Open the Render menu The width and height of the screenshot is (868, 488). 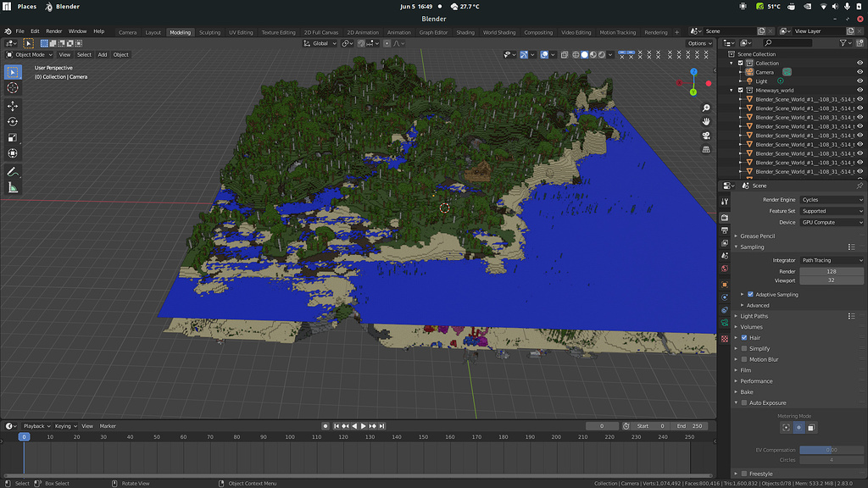click(x=53, y=31)
